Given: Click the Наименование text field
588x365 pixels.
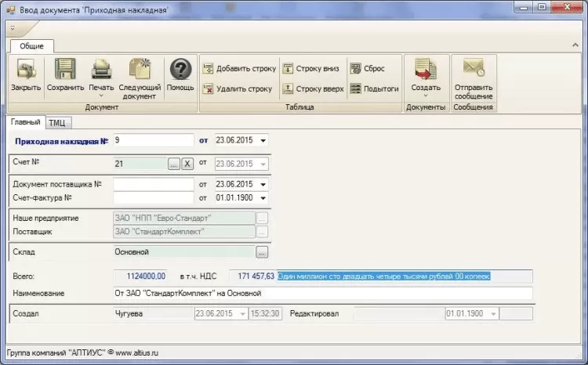Looking at the screenshot, I should click(x=322, y=293).
